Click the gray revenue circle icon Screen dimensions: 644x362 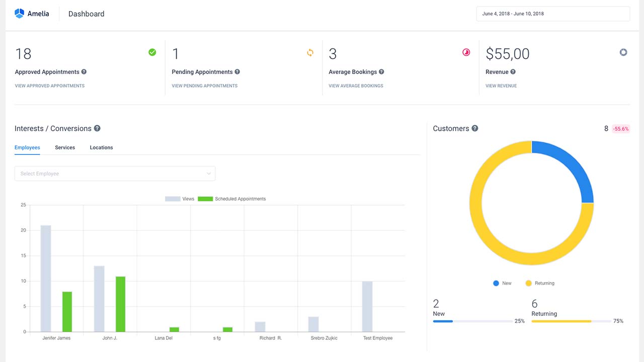pyautogui.click(x=623, y=52)
